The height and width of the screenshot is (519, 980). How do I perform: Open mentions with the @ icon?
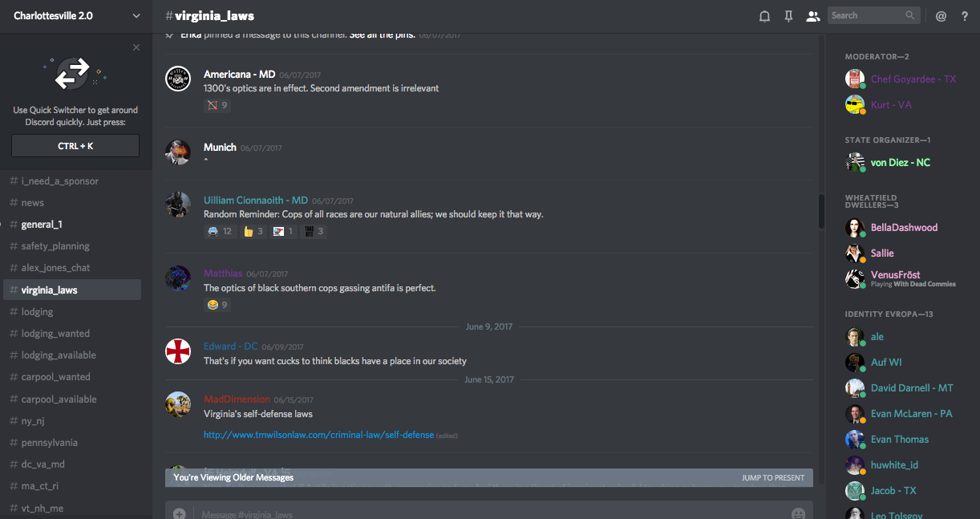[x=942, y=16]
